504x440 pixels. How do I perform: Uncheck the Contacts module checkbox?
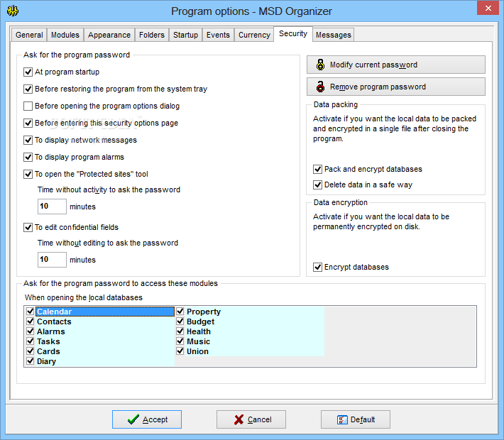click(31, 321)
